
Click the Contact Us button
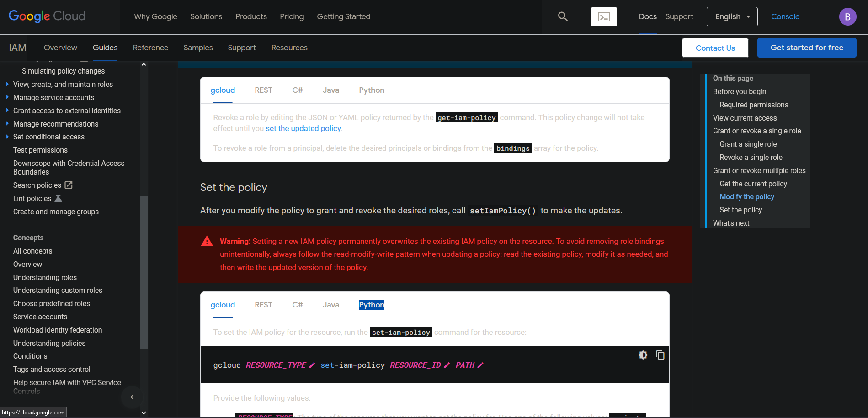[715, 48]
